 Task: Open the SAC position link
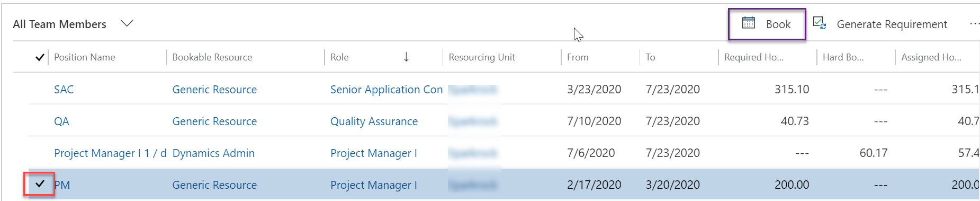(64, 89)
